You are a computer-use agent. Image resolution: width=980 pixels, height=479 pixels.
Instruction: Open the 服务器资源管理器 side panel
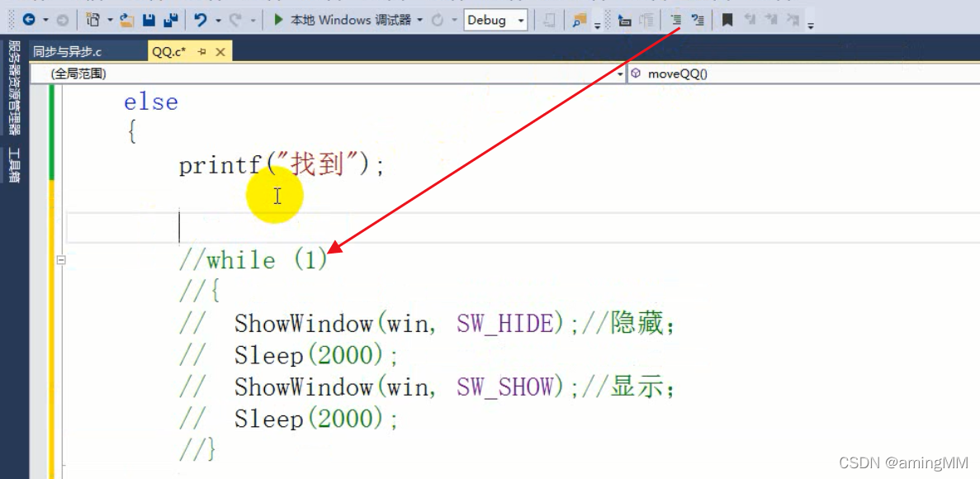[x=14, y=88]
